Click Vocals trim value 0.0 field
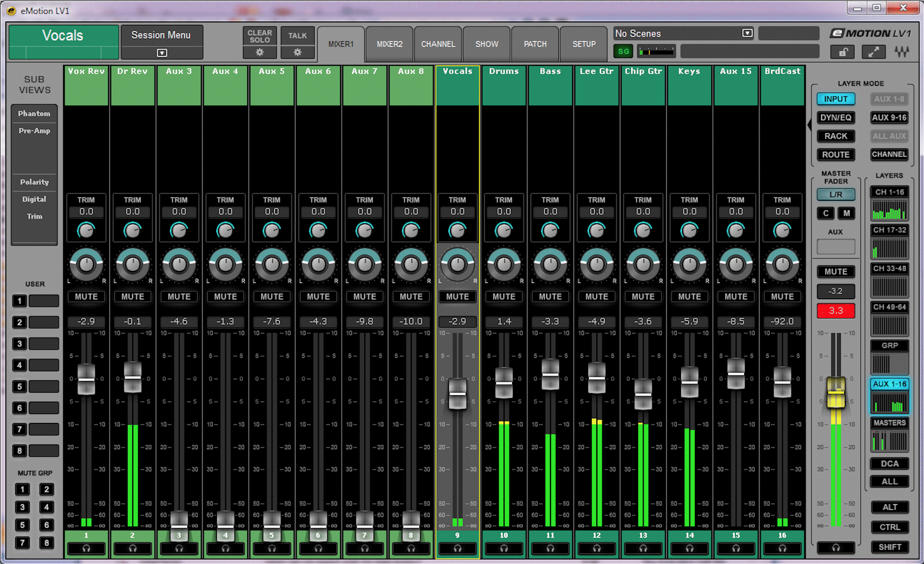The image size is (924, 564). (x=457, y=211)
